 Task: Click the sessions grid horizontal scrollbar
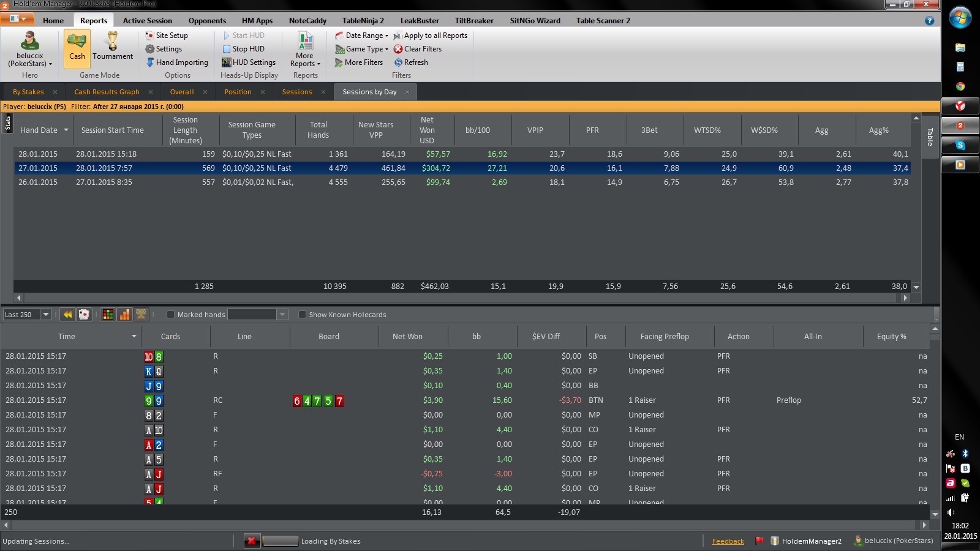click(x=462, y=298)
